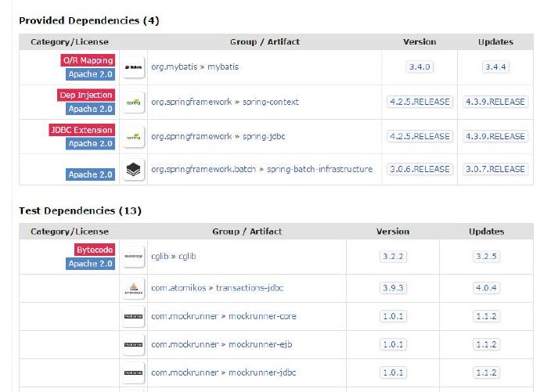This screenshot has width=540, height=392.
Task: Select mockrunner-jdbc update version 1.1.2
Action: click(486, 372)
